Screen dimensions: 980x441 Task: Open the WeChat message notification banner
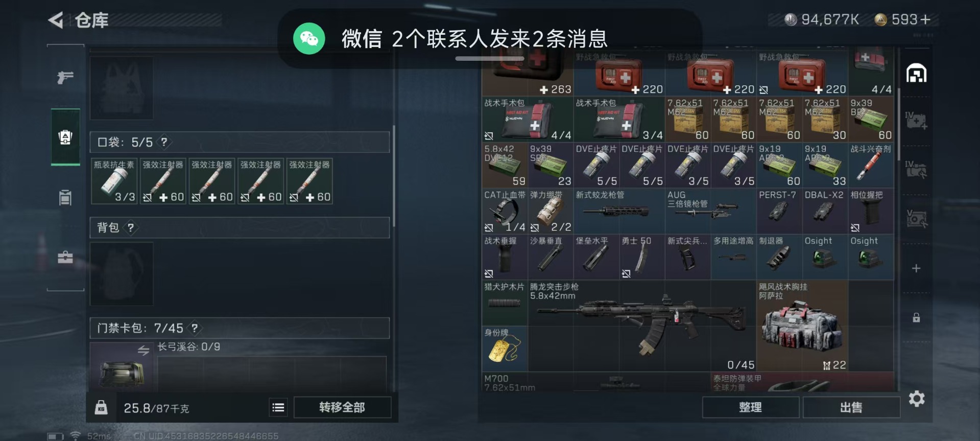point(490,38)
